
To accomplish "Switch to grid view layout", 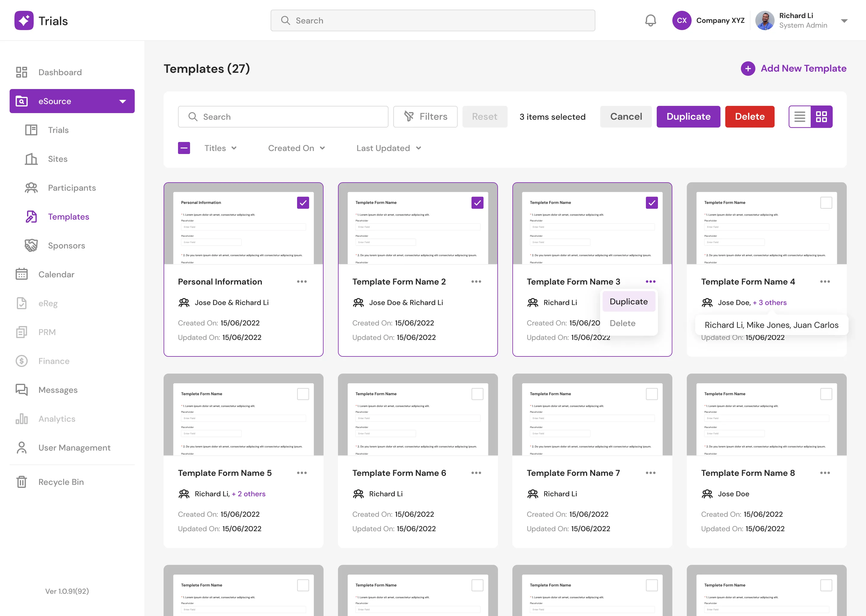I will point(821,116).
